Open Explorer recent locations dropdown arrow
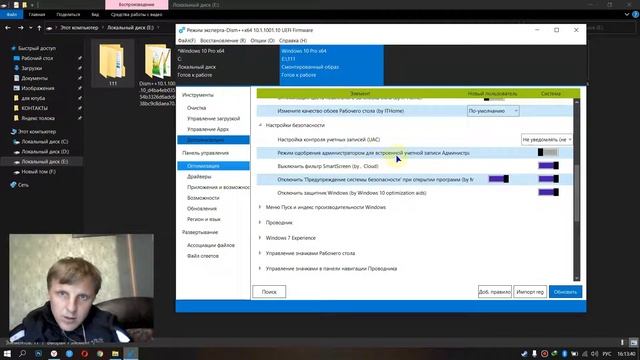This screenshot has height=360, width=640. coord(31,28)
